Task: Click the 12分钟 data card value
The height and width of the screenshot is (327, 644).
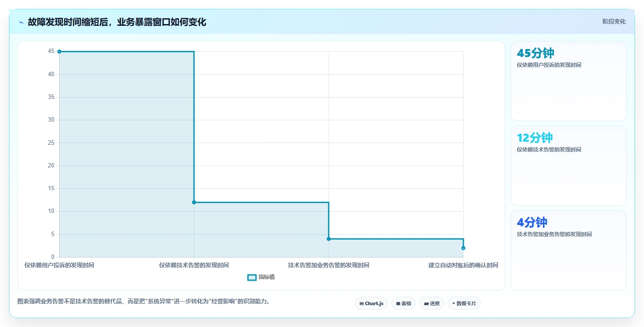Action: (535, 138)
